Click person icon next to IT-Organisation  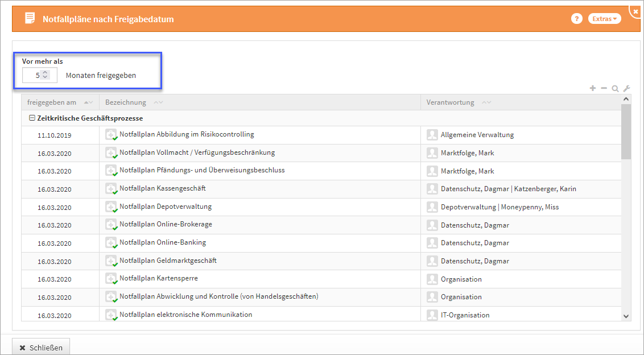tap(432, 315)
